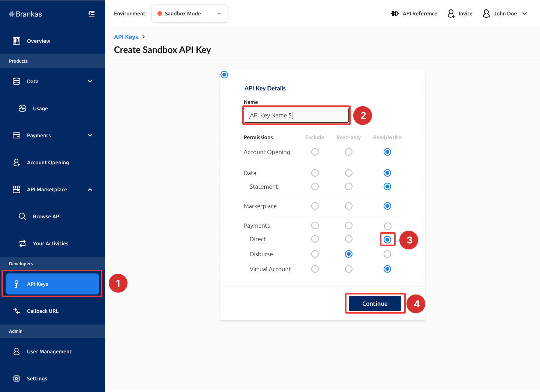The height and width of the screenshot is (392, 540).
Task: Select the Browse API search icon
Action: click(22, 216)
